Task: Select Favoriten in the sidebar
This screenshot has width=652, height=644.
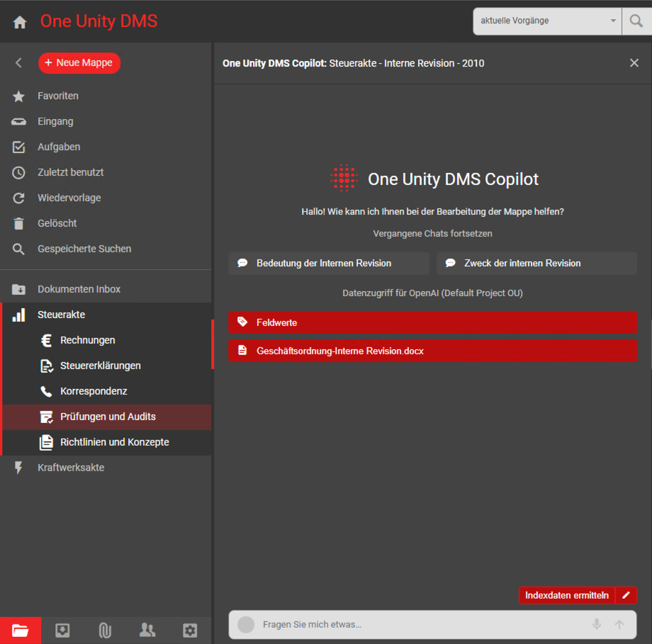Action: pos(106,96)
